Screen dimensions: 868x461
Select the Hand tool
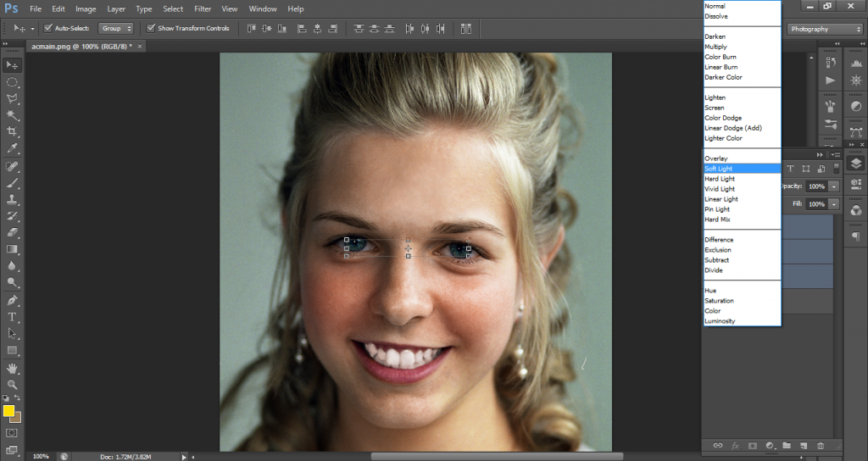12,368
